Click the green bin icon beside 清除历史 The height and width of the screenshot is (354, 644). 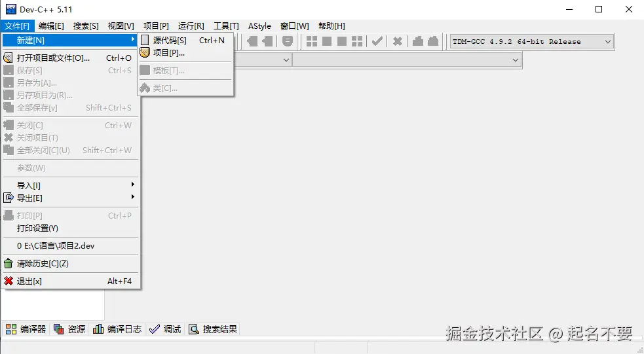coord(9,263)
